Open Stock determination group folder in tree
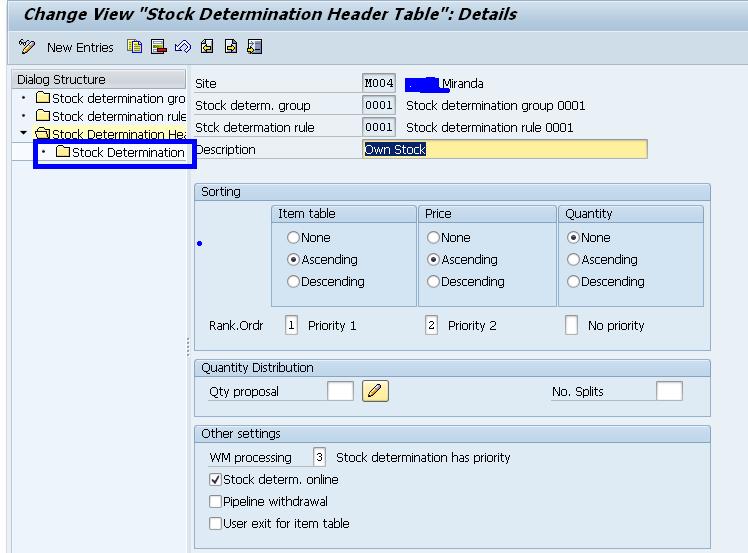Screen dimensions: 748x553 pyautogui.click(x=111, y=98)
